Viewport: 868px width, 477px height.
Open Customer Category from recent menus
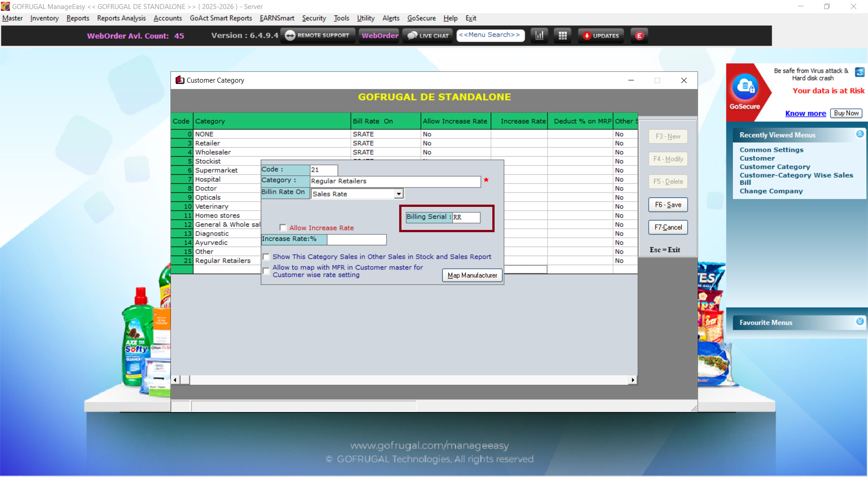click(x=774, y=167)
